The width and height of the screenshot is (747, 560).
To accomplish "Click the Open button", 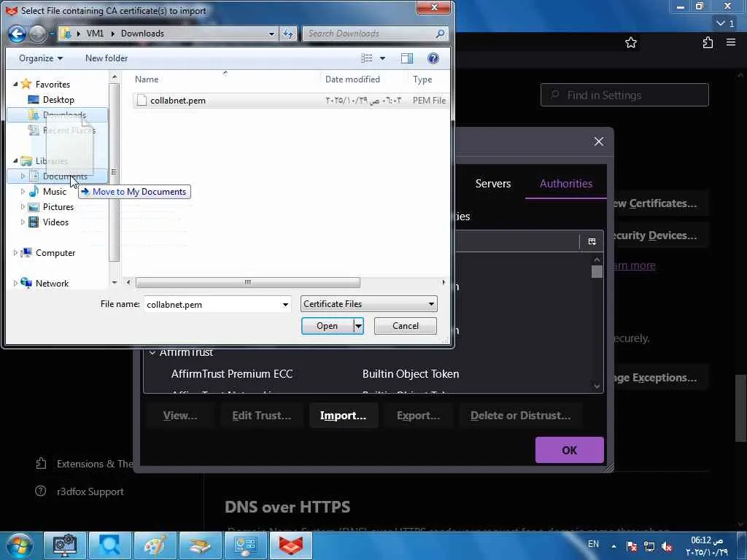I will click(x=328, y=326).
